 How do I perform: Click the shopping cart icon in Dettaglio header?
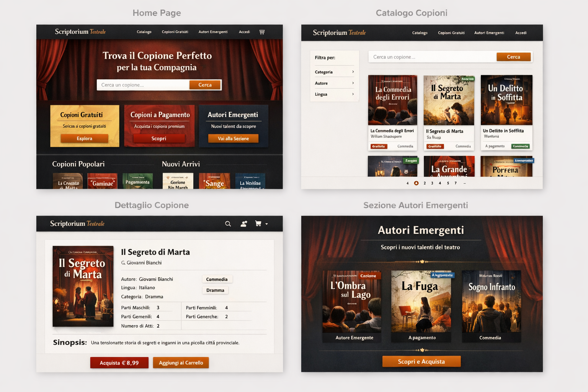pyautogui.click(x=258, y=224)
